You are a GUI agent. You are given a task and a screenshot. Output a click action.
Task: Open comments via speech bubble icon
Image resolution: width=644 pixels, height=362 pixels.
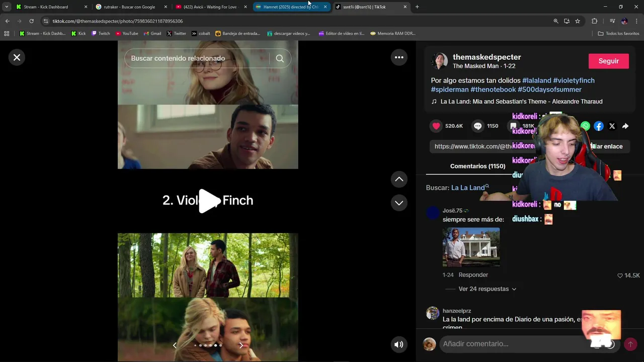(x=478, y=126)
